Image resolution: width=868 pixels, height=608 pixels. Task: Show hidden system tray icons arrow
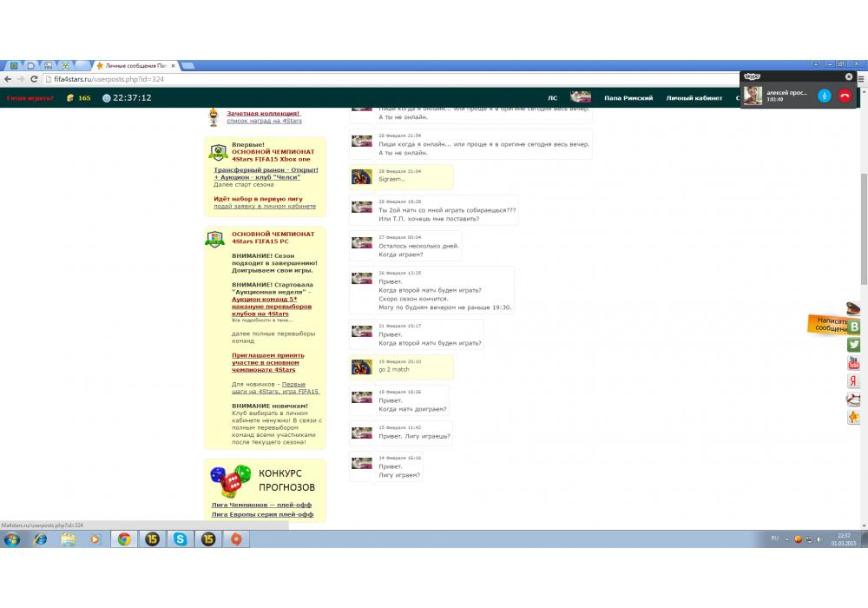pyautogui.click(x=788, y=539)
